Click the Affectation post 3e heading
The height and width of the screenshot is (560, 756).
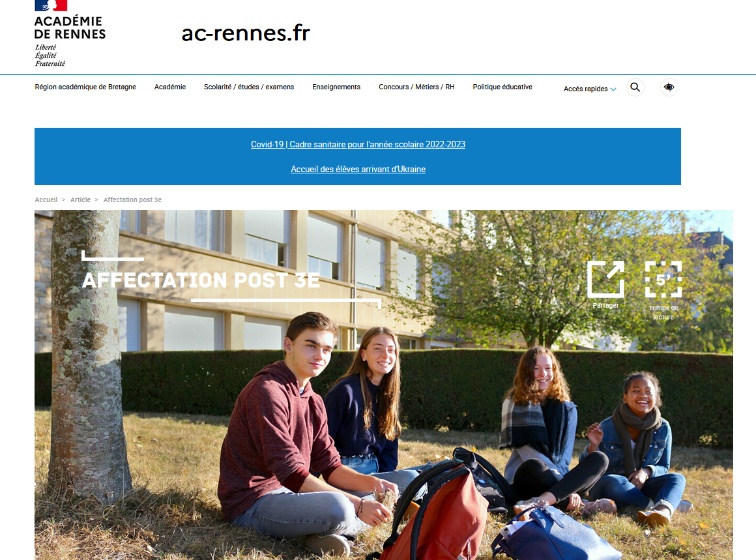click(201, 280)
